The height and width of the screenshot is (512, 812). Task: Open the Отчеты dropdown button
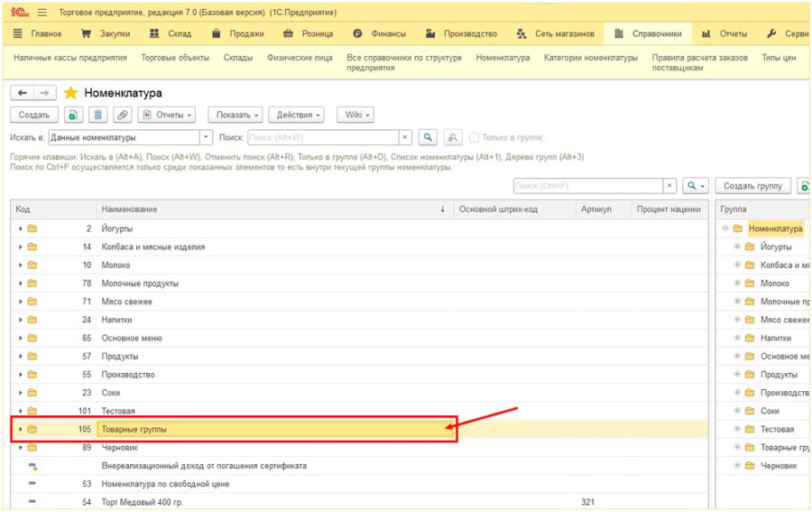point(166,115)
